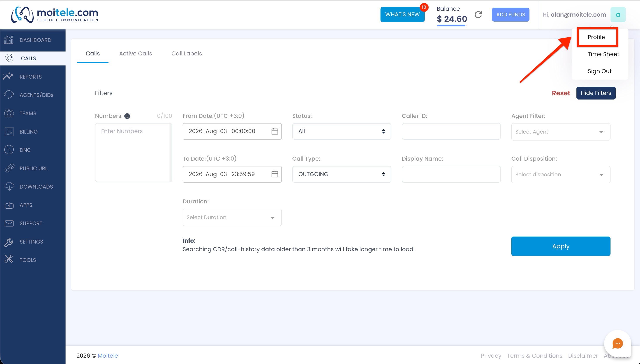Open the Terms & Conditions link
This screenshot has height=364, width=640.
tap(534, 355)
